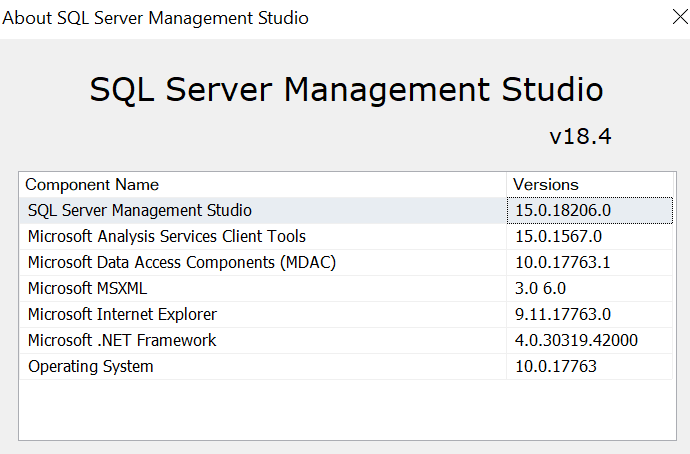
Task: Click the Versions column header
Action: tap(590, 185)
